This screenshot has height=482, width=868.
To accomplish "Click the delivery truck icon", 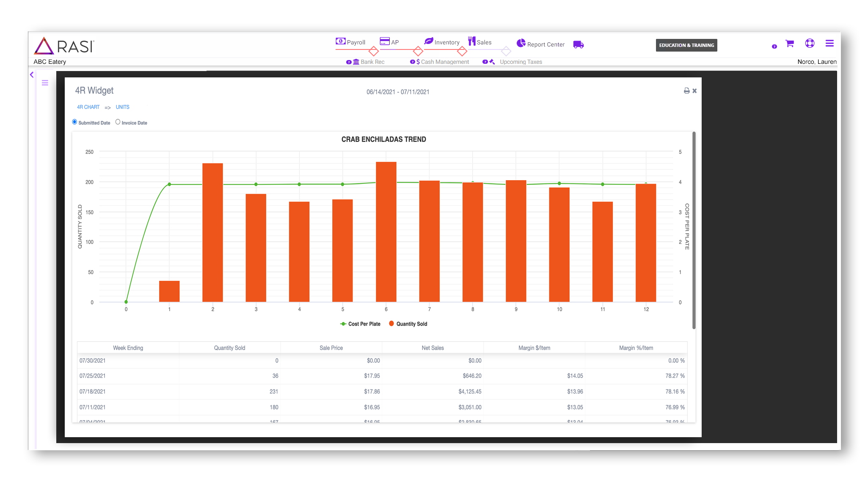I will 578,44.
